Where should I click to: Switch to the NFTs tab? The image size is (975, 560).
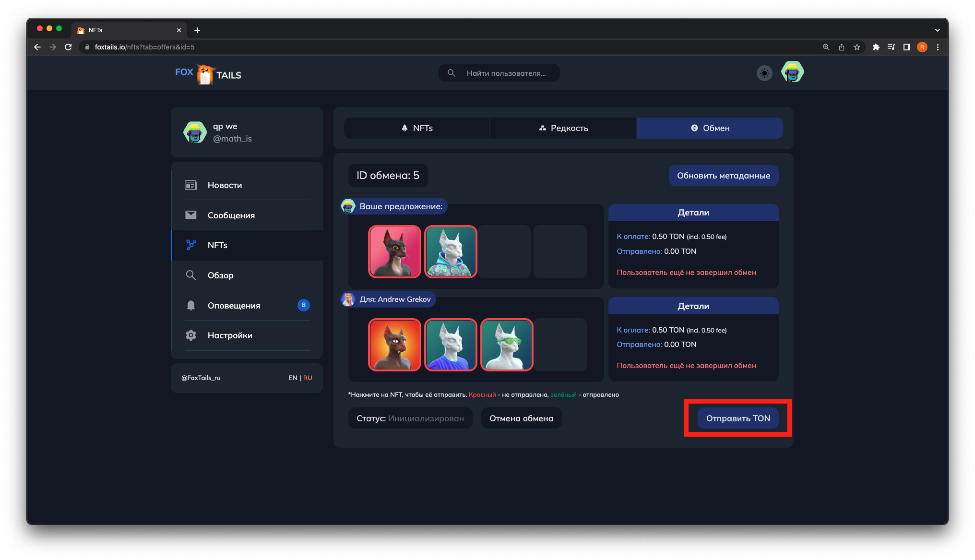416,128
